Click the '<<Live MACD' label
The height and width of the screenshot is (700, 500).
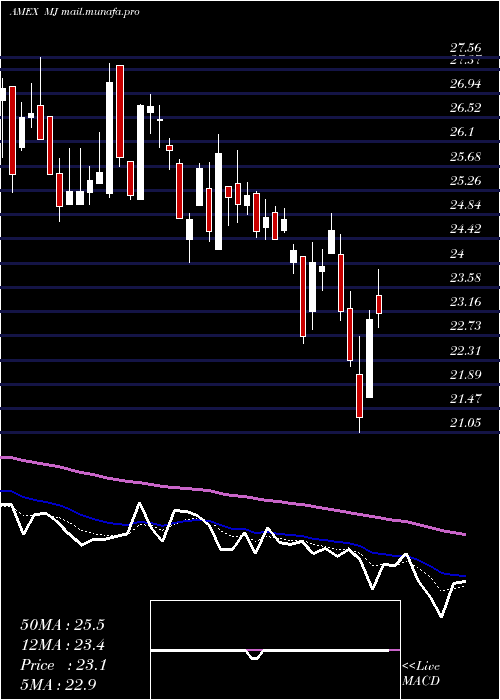tap(421, 674)
